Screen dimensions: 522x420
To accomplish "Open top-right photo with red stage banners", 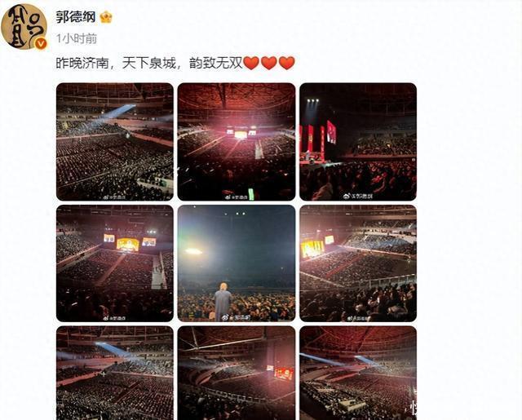I will point(358,142).
